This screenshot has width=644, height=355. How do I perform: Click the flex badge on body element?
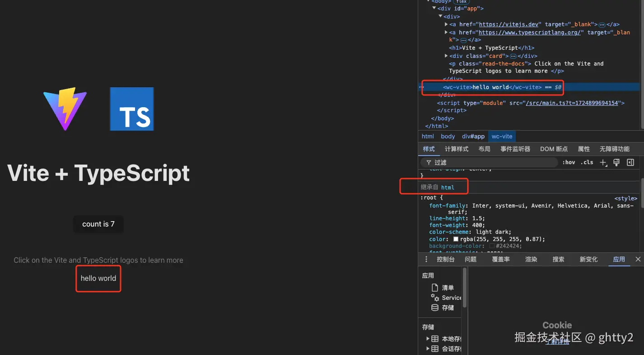pos(461,2)
